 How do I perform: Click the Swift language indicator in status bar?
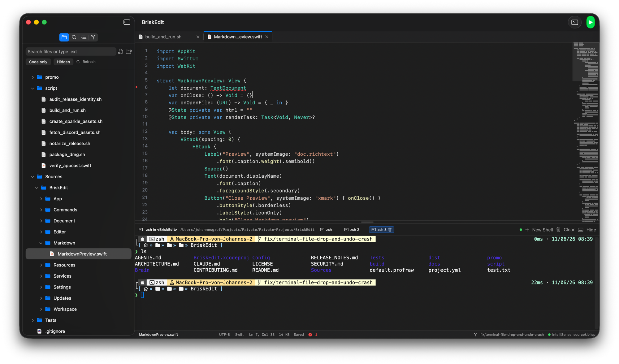coord(239,335)
